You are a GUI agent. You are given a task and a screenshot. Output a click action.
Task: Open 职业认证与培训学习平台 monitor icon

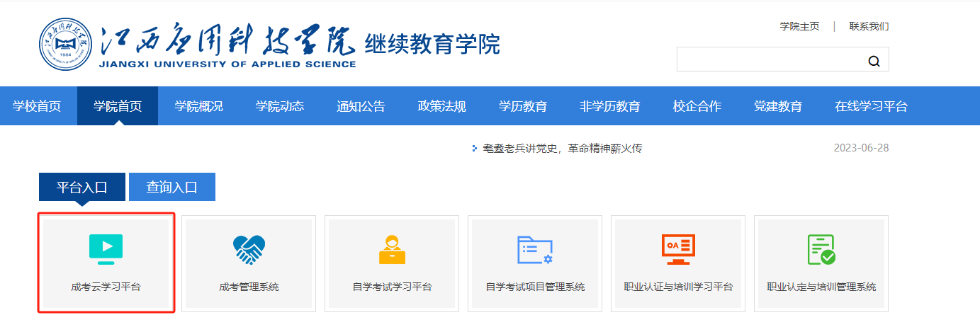point(678,248)
